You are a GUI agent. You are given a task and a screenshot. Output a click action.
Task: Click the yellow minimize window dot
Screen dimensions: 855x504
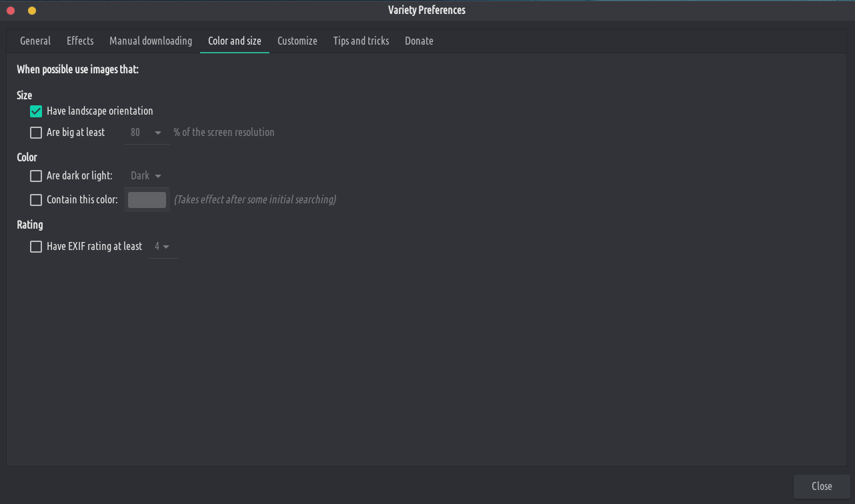[32, 11]
